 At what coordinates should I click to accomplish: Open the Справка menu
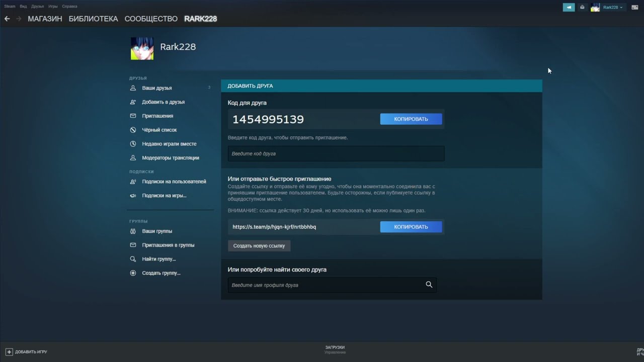[x=69, y=7]
